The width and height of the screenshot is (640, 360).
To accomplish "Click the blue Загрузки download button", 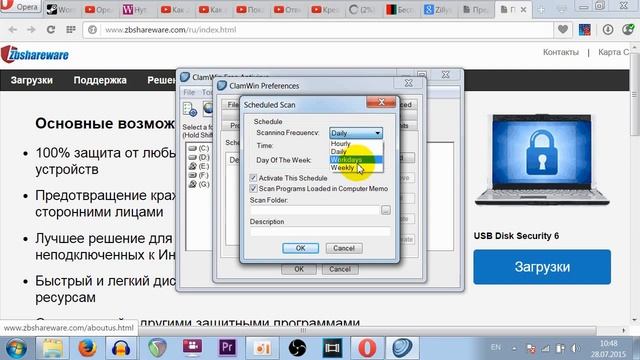I will pos(542,267).
